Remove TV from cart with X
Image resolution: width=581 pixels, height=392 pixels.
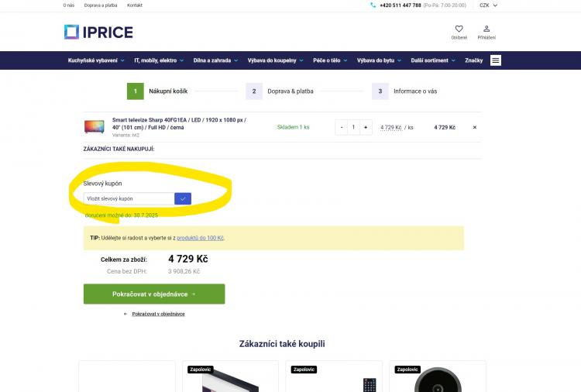(x=475, y=127)
